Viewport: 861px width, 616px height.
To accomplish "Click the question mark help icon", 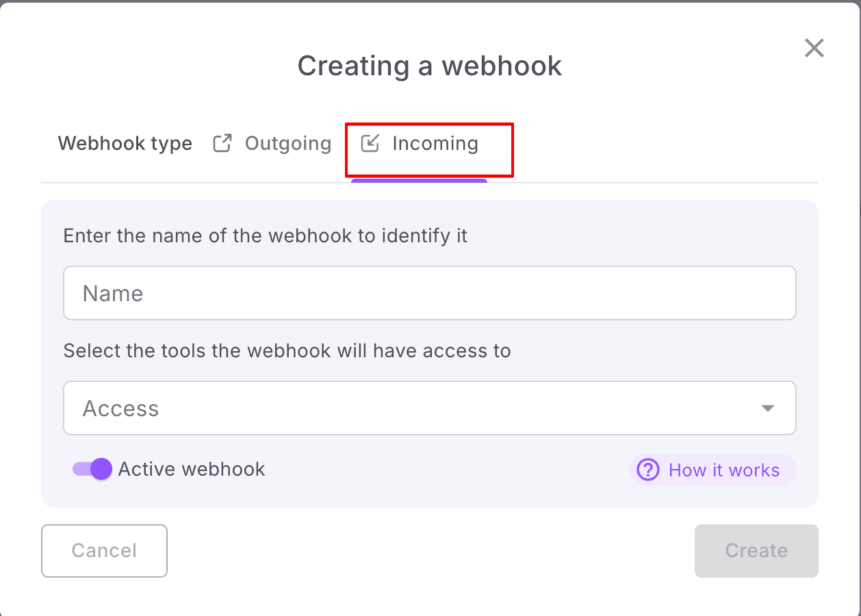I will pyautogui.click(x=647, y=470).
